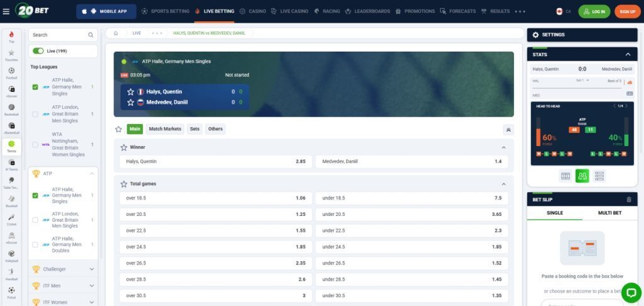
Task: Open the Settings gear panel
Action: pos(536,35)
